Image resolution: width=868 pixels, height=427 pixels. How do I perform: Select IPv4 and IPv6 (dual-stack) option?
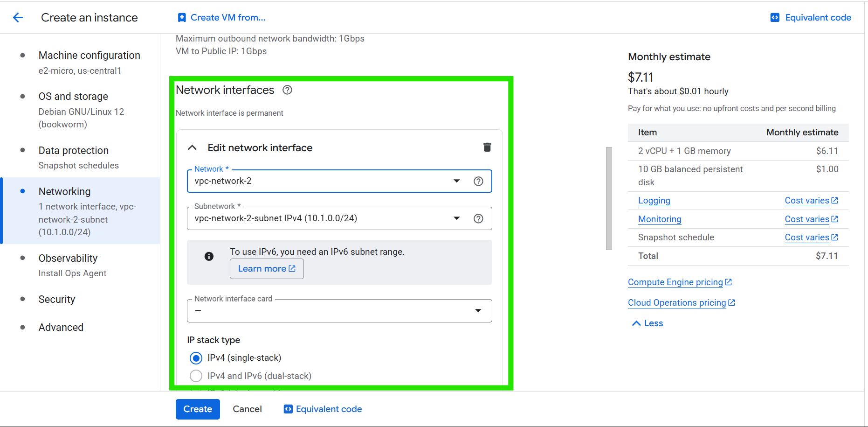pyautogui.click(x=196, y=376)
